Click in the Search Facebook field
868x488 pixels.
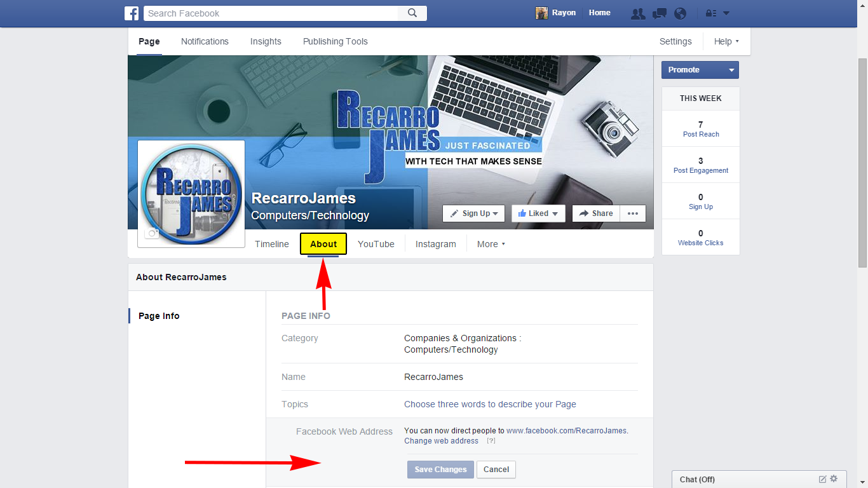pyautogui.click(x=271, y=13)
